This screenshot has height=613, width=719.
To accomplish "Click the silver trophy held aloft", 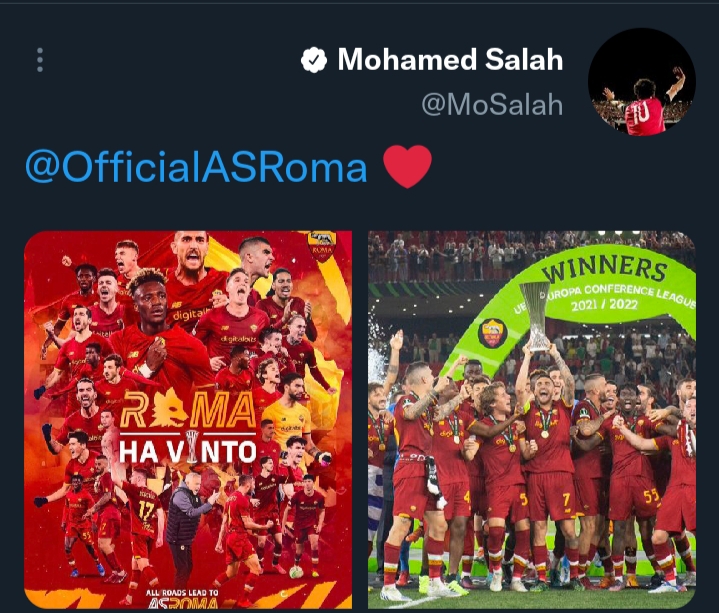I will point(537,316).
